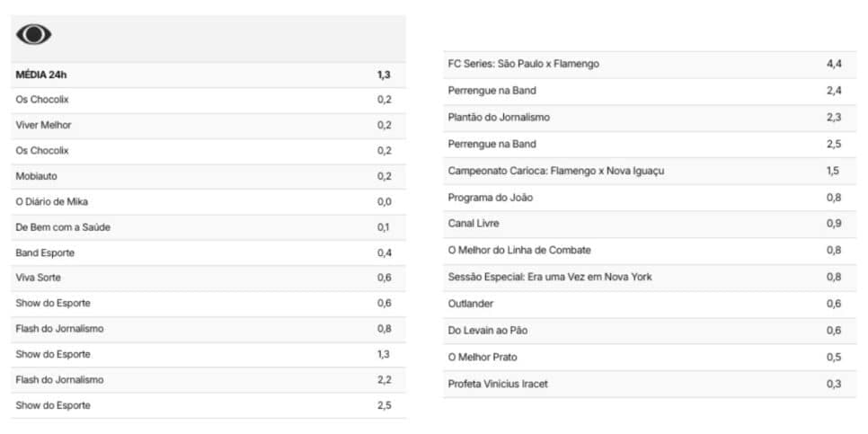Select O Diário de Mika row
Screen dimensions: 868x434
click(208, 202)
